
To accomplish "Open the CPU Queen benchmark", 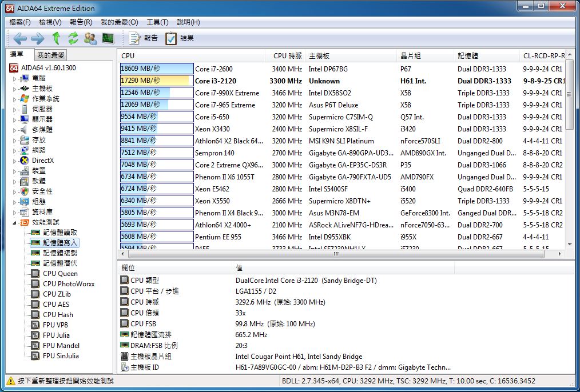I will point(54,274).
